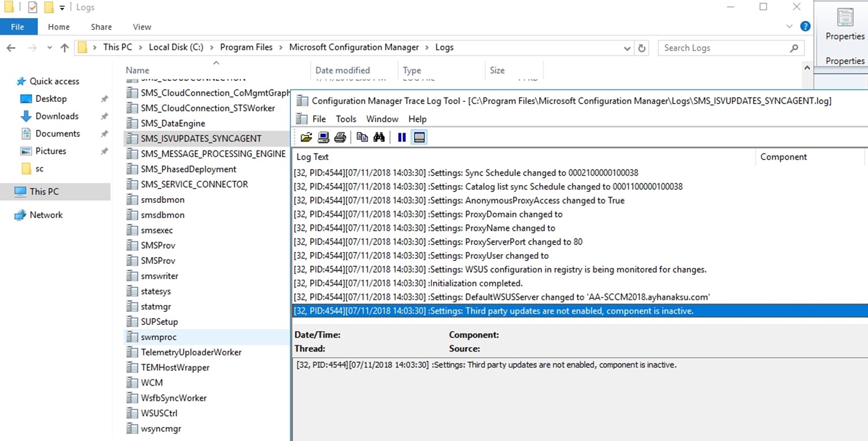Open Quick Access Toolbar customize dropdown

62,8
